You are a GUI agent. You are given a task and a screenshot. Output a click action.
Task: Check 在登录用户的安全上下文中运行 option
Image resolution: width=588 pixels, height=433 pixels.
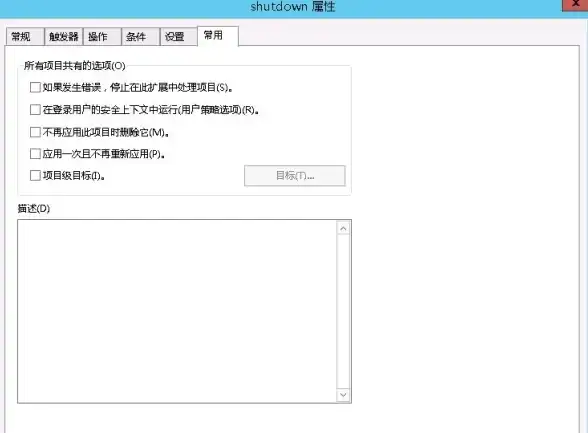35,110
